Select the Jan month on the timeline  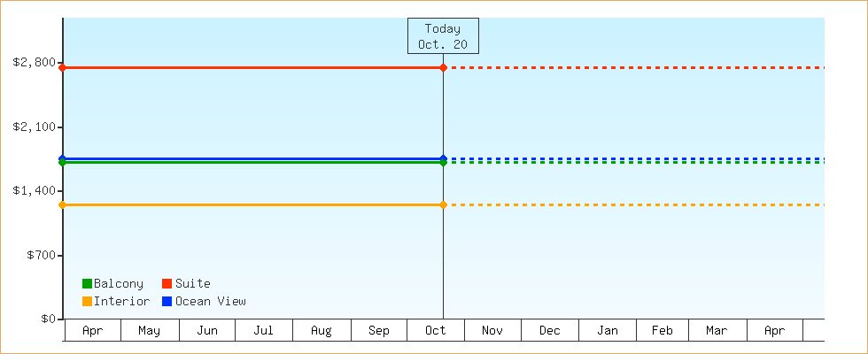point(608,331)
